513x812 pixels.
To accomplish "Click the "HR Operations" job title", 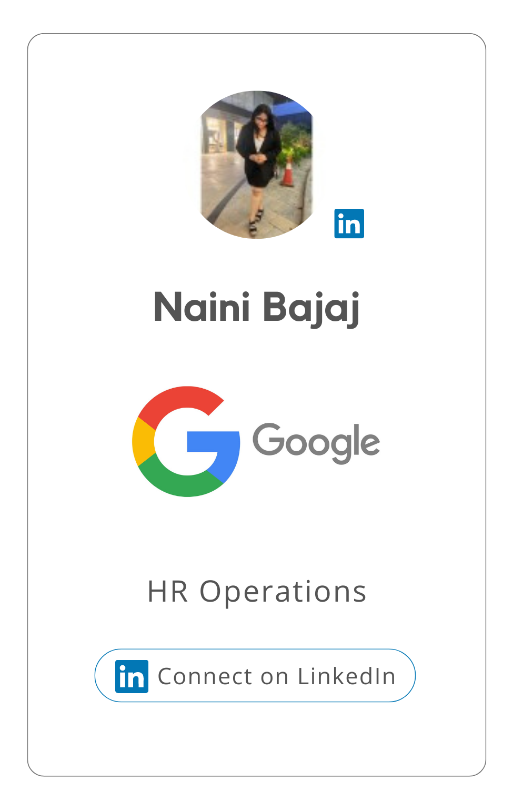I will 257,593.
